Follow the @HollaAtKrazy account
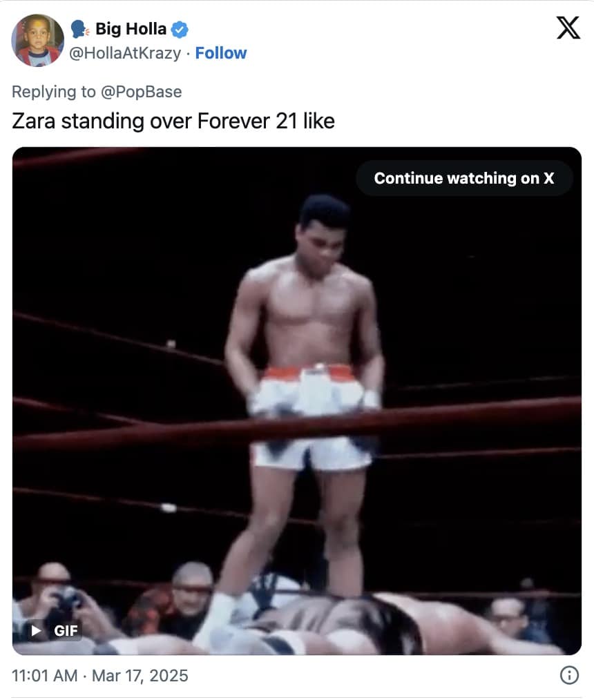Screen dimensions: 594x700 pos(220,53)
